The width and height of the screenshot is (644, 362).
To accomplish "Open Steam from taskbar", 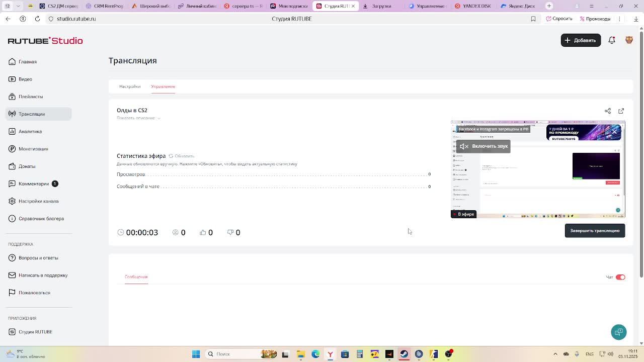I will [x=404, y=354].
